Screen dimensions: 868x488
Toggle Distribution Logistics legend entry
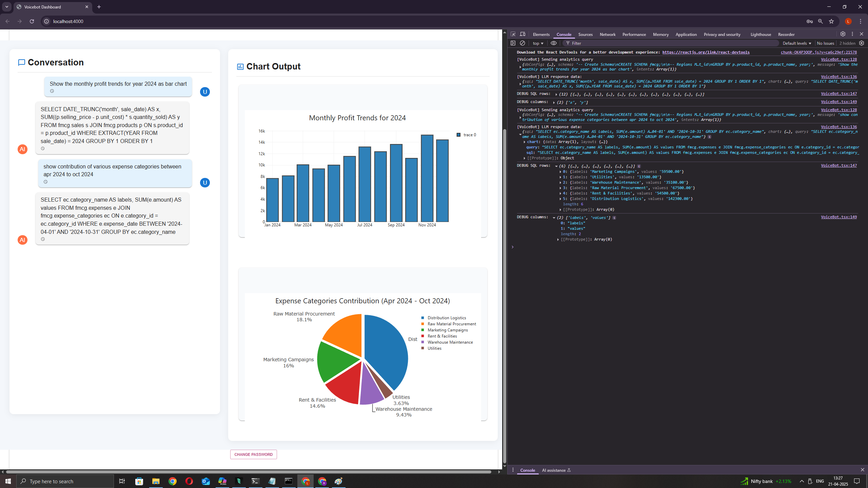(447, 318)
